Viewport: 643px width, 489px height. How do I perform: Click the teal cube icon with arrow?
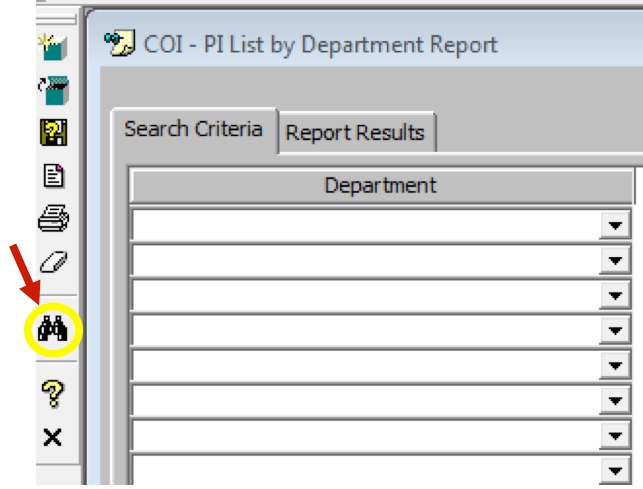[x=52, y=90]
